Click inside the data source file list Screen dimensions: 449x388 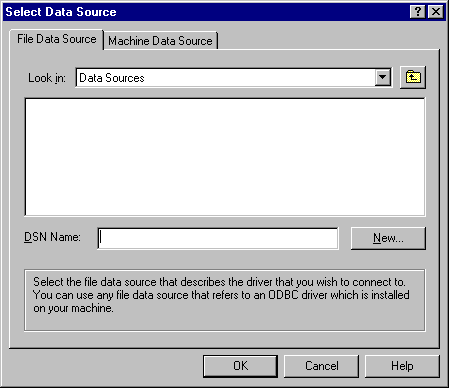225,157
